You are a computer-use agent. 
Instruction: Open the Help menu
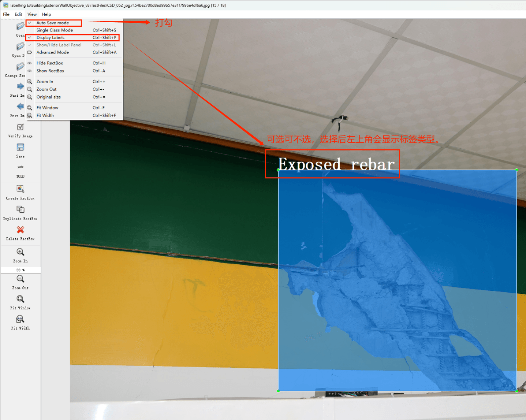coord(46,14)
